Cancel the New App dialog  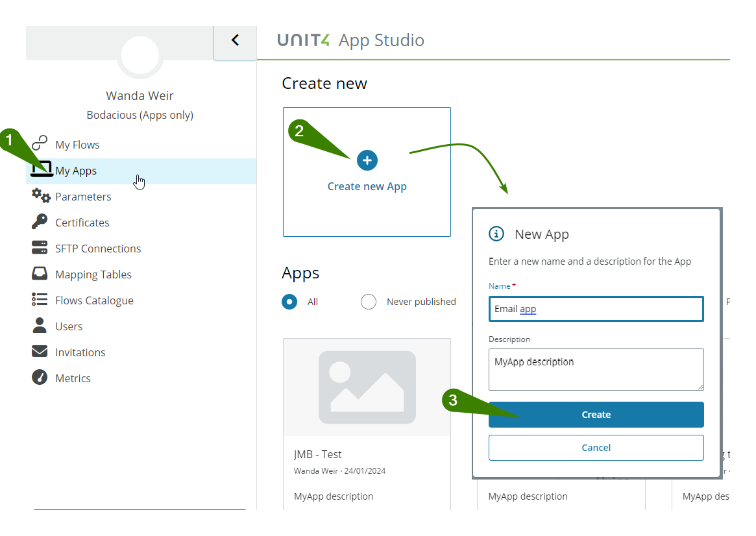596,448
